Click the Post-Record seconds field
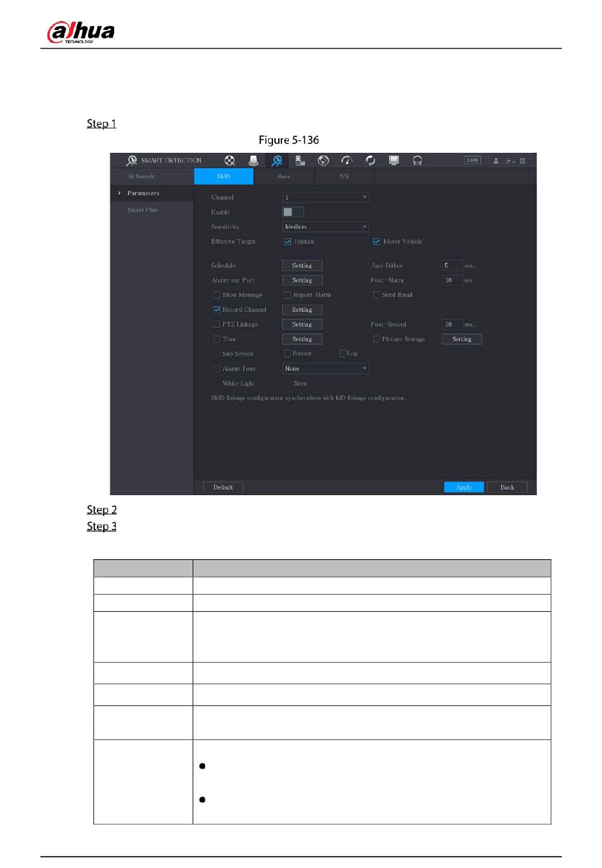Image resolution: width=602 pixels, height=868 pixels. point(452,325)
